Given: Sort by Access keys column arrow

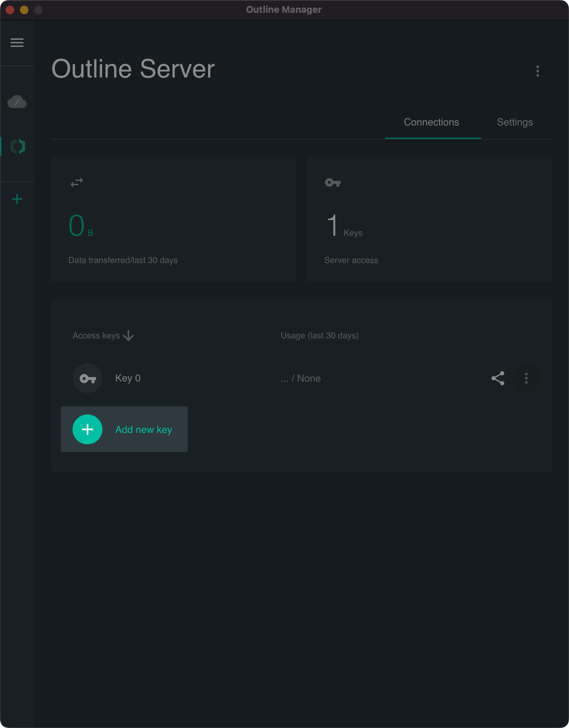Looking at the screenshot, I should point(128,336).
